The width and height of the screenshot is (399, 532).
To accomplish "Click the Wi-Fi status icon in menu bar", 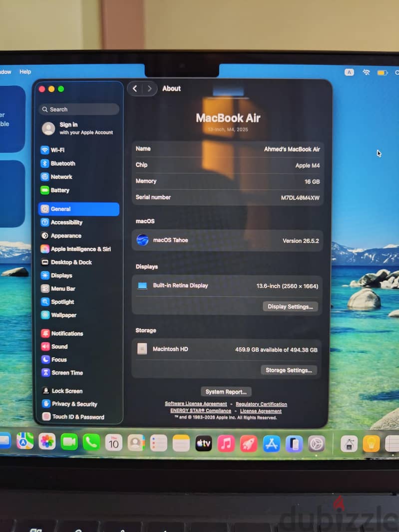I will pyautogui.click(x=366, y=72).
